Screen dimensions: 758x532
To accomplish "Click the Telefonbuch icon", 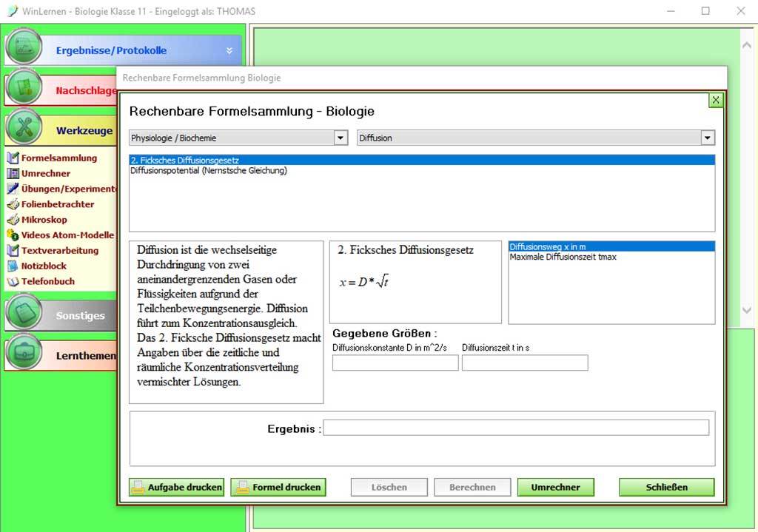I will 13,281.
